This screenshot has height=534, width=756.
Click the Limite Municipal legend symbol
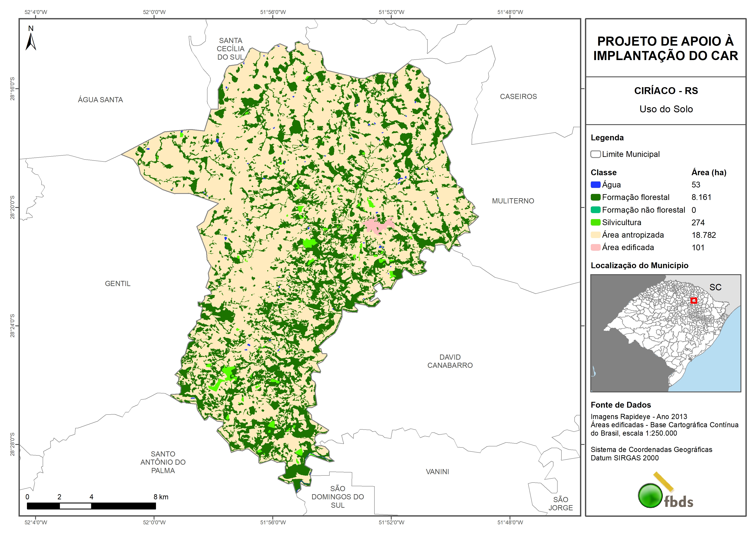coord(595,154)
